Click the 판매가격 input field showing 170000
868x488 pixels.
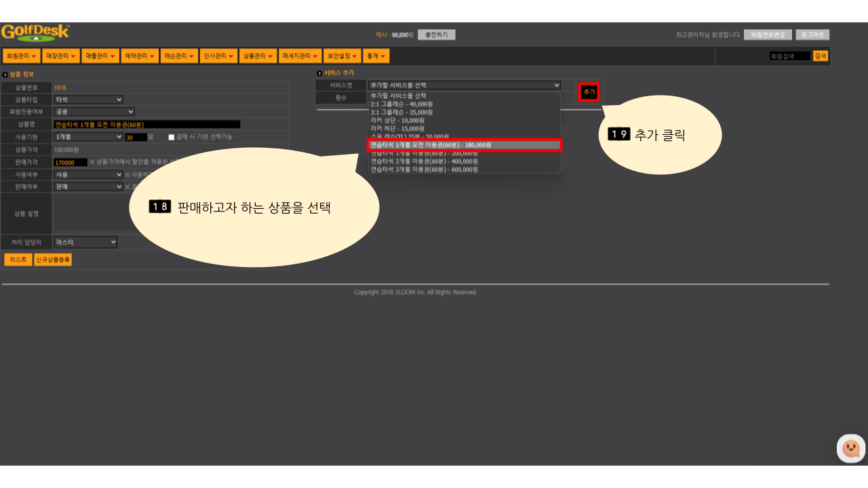(71, 162)
